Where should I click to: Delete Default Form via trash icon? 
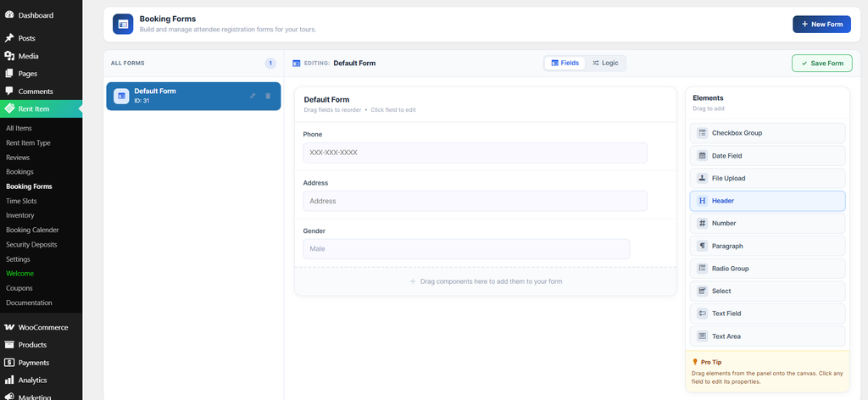coord(268,96)
